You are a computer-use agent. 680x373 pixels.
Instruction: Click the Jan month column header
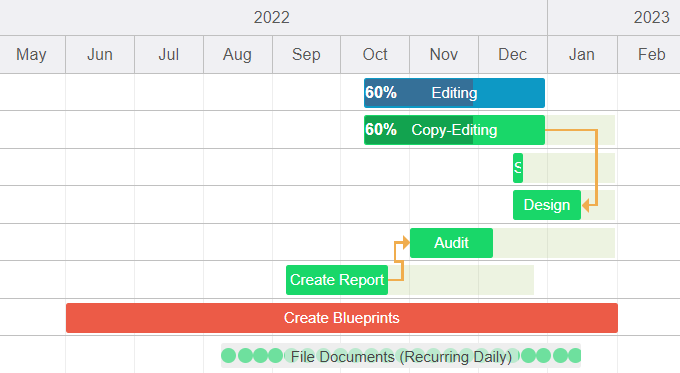[x=582, y=55]
